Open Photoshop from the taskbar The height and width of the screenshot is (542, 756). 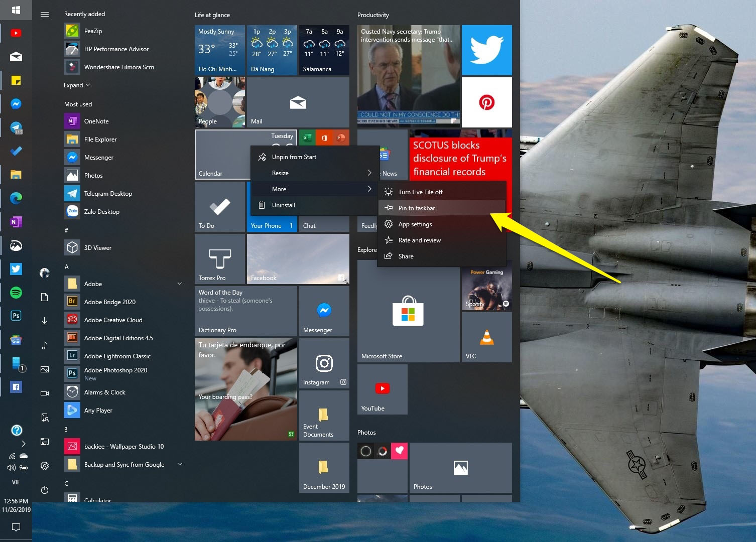click(16, 316)
